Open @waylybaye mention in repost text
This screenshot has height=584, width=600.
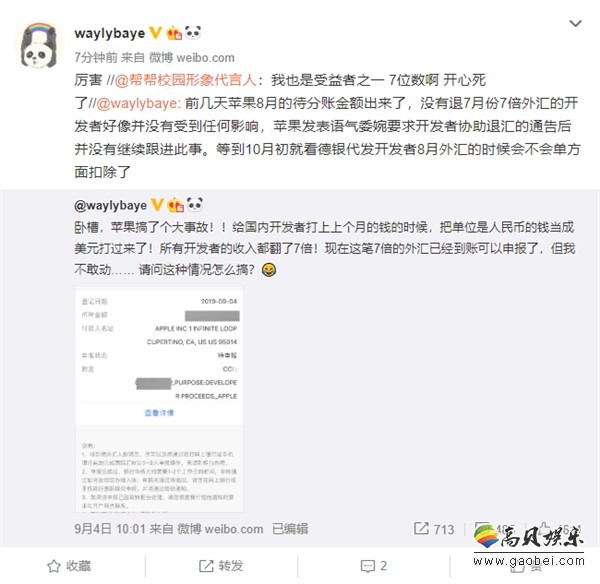tap(136, 103)
